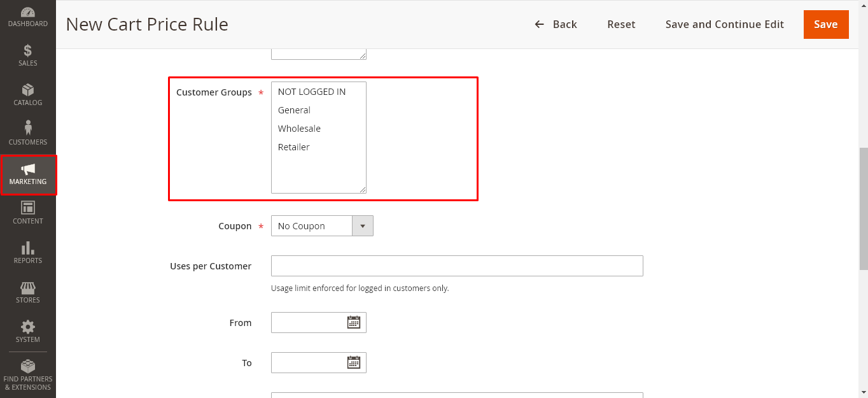The height and width of the screenshot is (398, 868).
Task: Open the Dashboard section in sidebar
Action: pyautogui.click(x=28, y=17)
